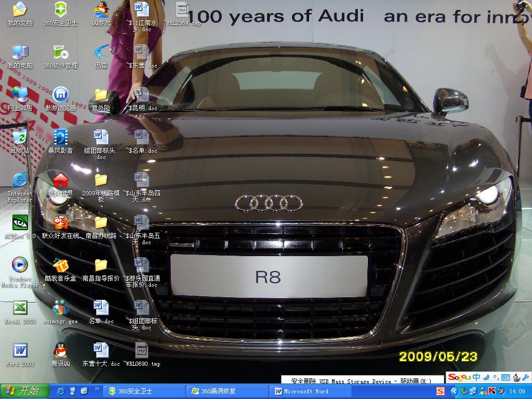Select the ~$组团部标头.doc temp file
Screen dimensions: 532x399
[x=141, y=315]
